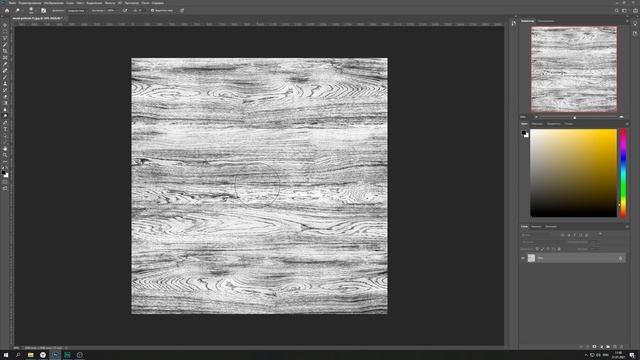Image resolution: width=640 pixels, height=360 pixels.
Task: Switch to the Paths tab
Action: [x=551, y=227]
